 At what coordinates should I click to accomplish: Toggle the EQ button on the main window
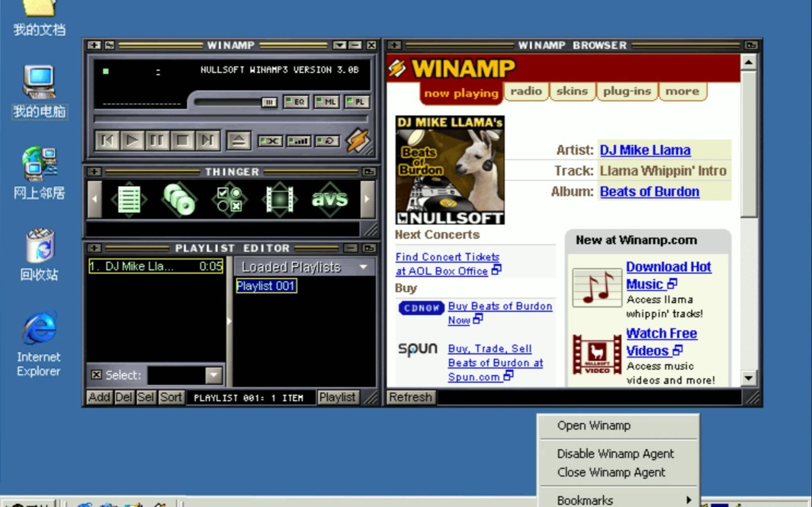(297, 102)
